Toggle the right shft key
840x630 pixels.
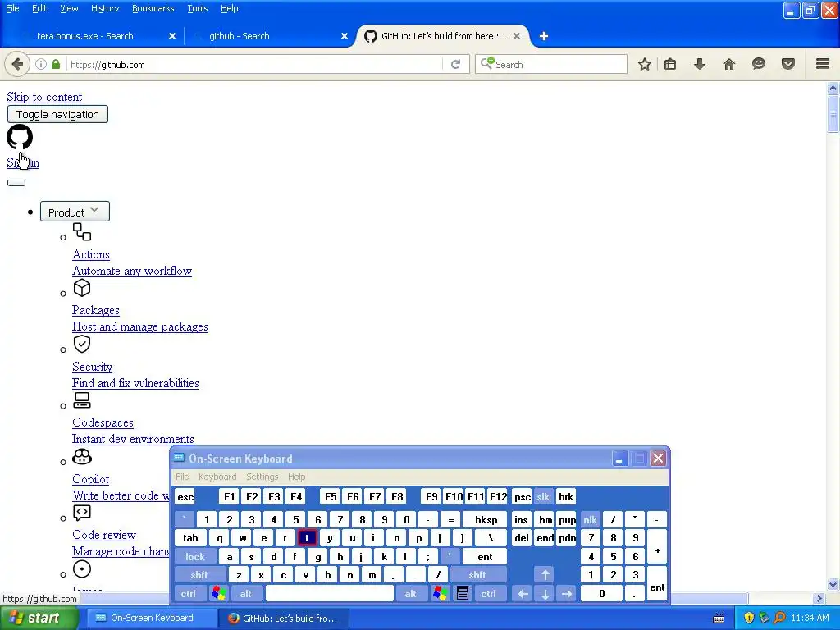477,575
